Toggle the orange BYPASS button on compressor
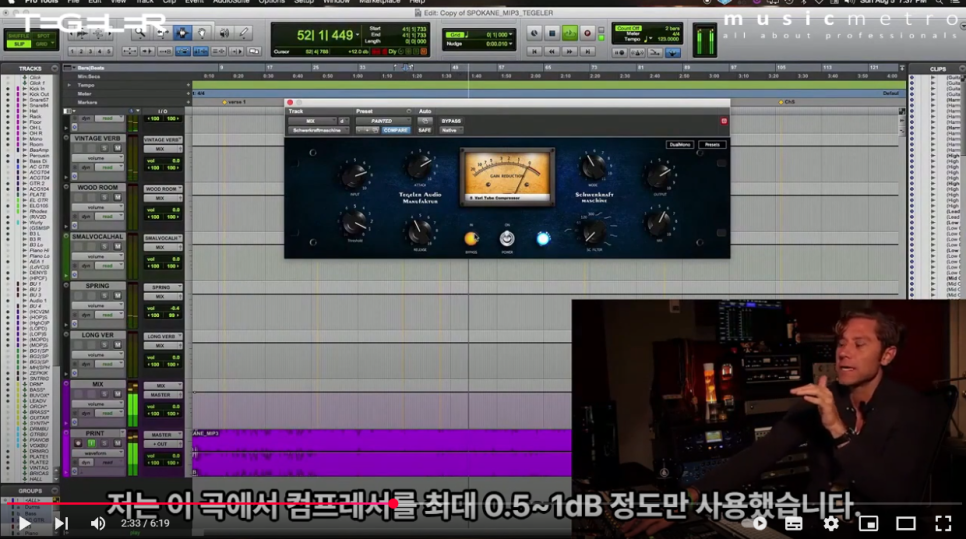966x539 pixels. [x=471, y=238]
